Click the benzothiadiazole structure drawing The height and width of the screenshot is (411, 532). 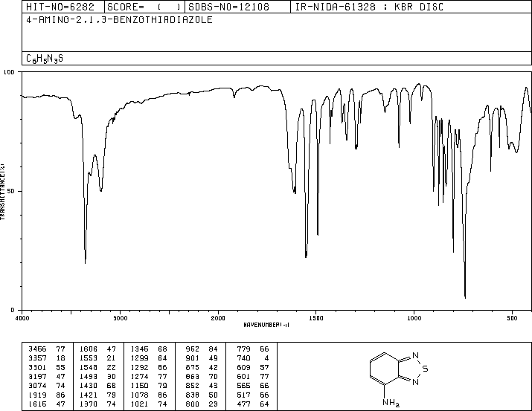tap(399, 379)
